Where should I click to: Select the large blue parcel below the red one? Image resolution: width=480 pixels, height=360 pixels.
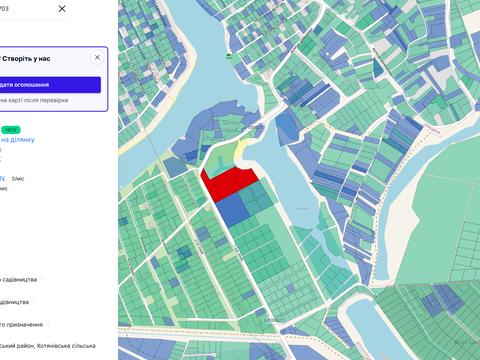[x=232, y=211]
